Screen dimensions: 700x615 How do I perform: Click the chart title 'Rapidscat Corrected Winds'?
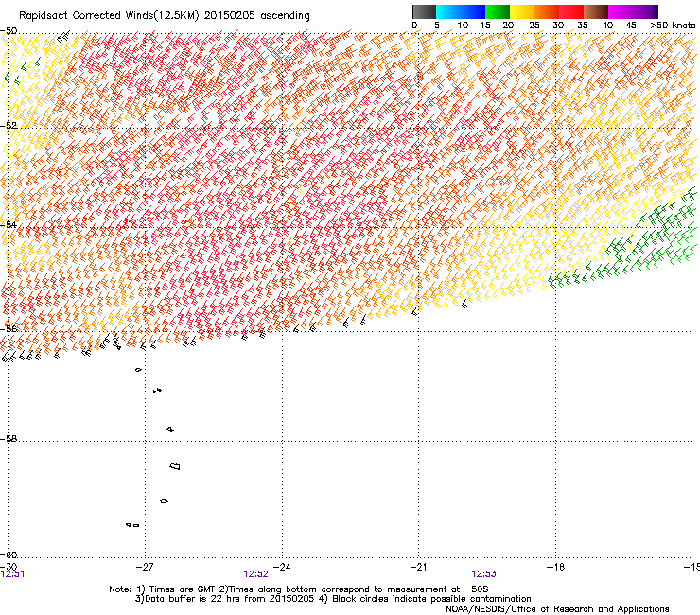86,15
